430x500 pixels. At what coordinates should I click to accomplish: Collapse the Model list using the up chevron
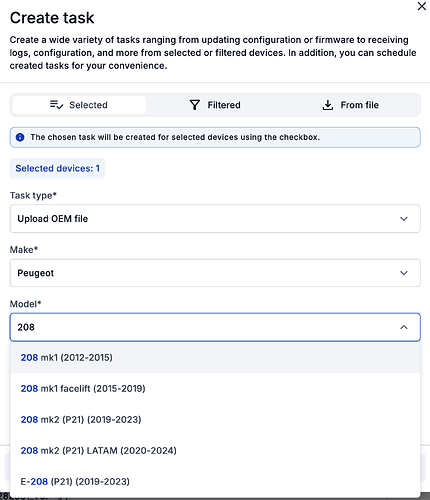[404, 327]
